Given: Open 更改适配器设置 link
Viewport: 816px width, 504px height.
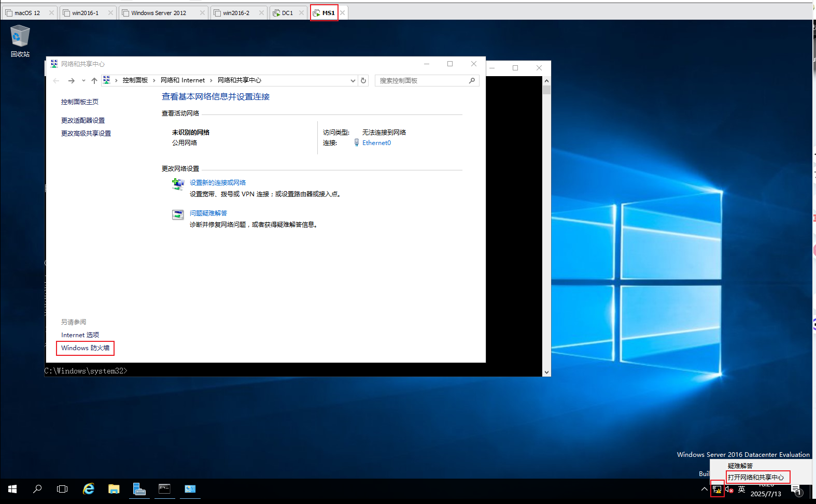Looking at the screenshot, I should point(83,120).
